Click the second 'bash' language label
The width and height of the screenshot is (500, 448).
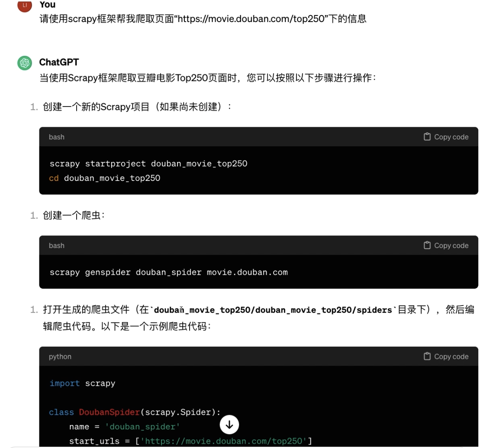pos(56,245)
